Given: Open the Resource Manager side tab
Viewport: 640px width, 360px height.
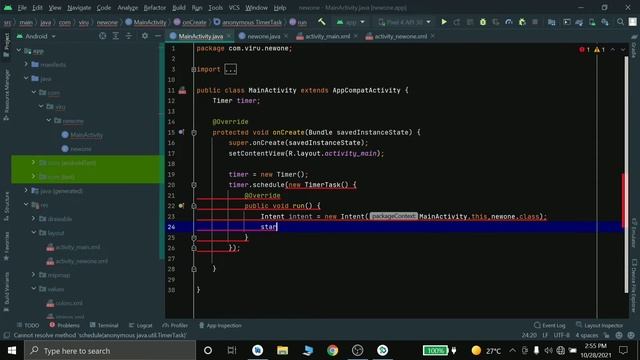Looking at the screenshot, I should (x=6, y=95).
